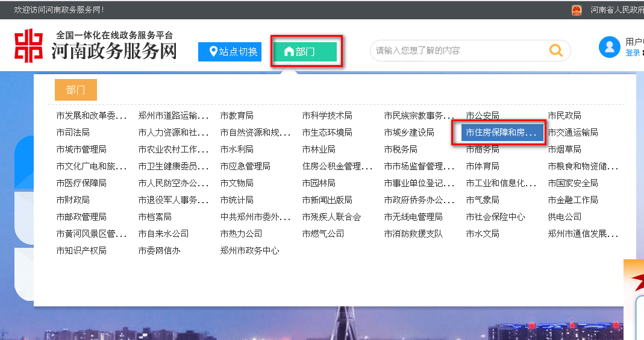
Task: Open the 市生态环境局 link
Action: 327,133
